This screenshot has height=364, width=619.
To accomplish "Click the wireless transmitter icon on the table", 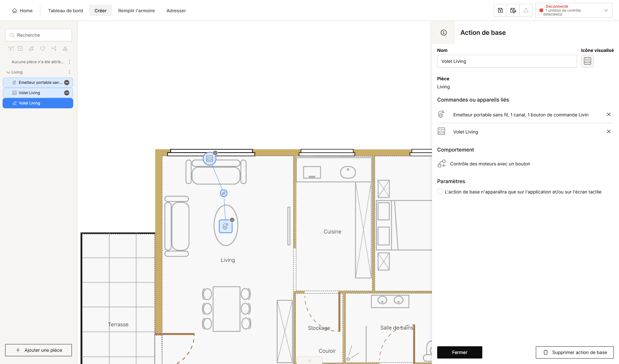I will (226, 226).
